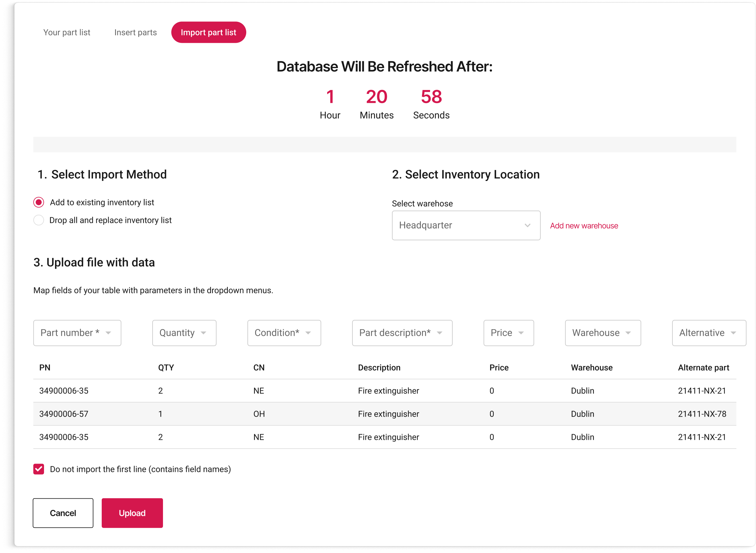
Task: Choose Drop all and replace inventory list
Action: coord(39,220)
